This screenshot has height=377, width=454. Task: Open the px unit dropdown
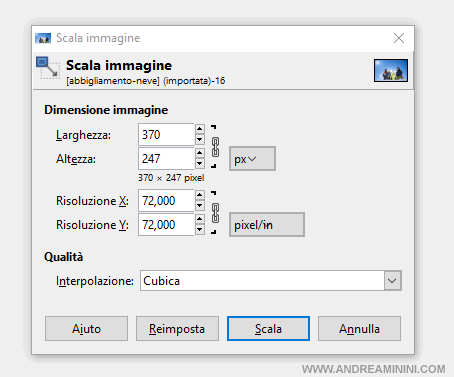click(252, 159)
